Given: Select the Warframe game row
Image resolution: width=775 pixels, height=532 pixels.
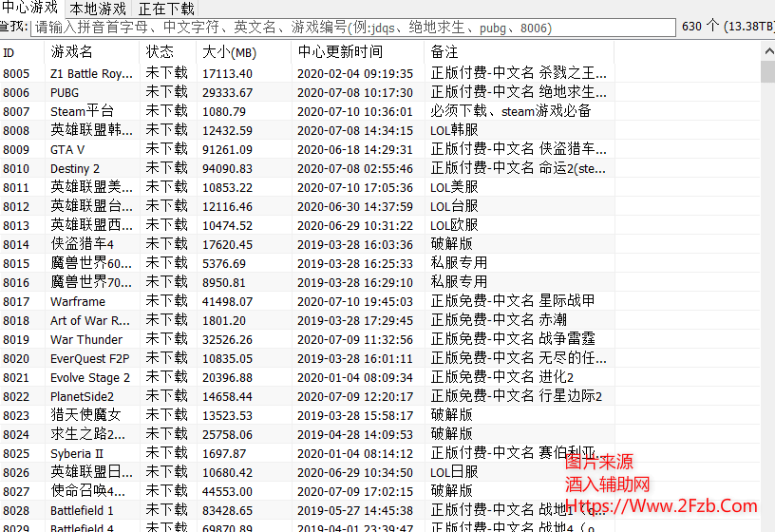Looking at the screenshot, I should click(x=307, y=301).
